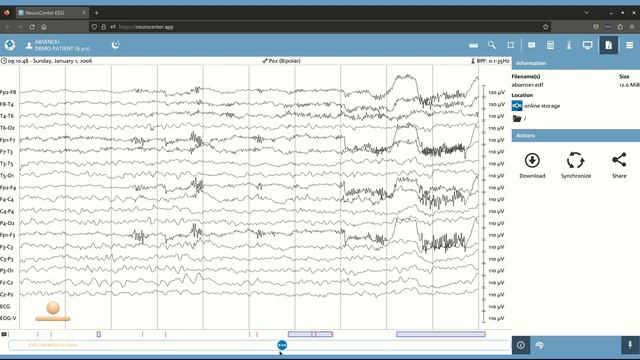The height and width of the screenshot is (360, 640).
Task: Select the ECG channel label
Action: coord(5,306)
